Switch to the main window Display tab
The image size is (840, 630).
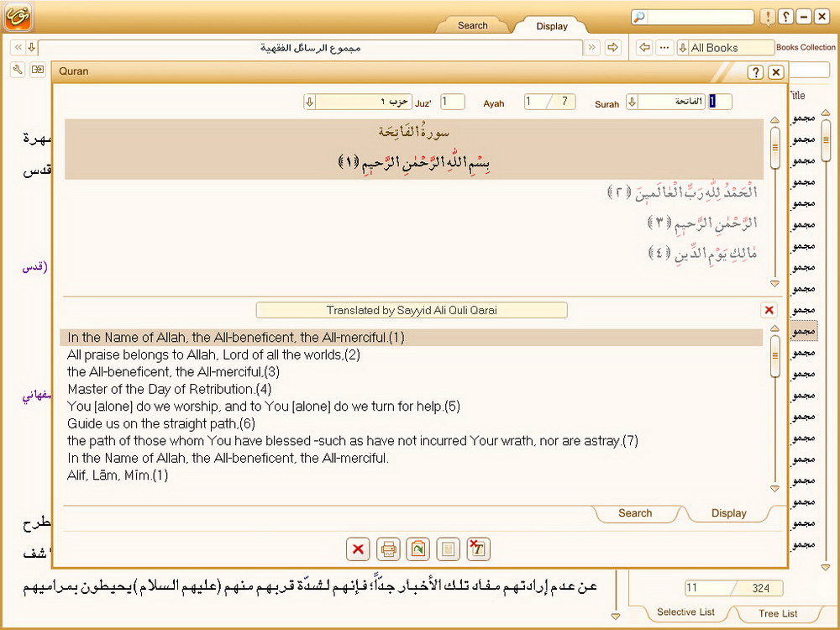click(552, 26)
